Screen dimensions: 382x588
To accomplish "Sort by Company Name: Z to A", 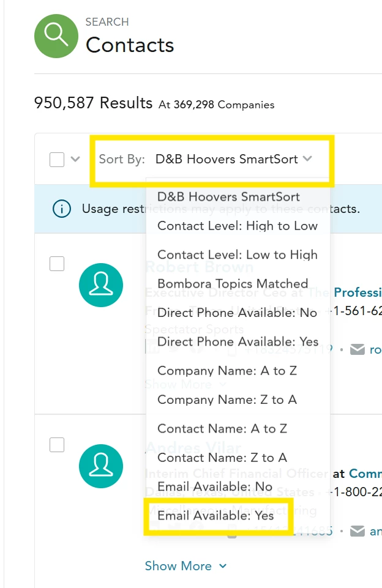I will (238, 400).
